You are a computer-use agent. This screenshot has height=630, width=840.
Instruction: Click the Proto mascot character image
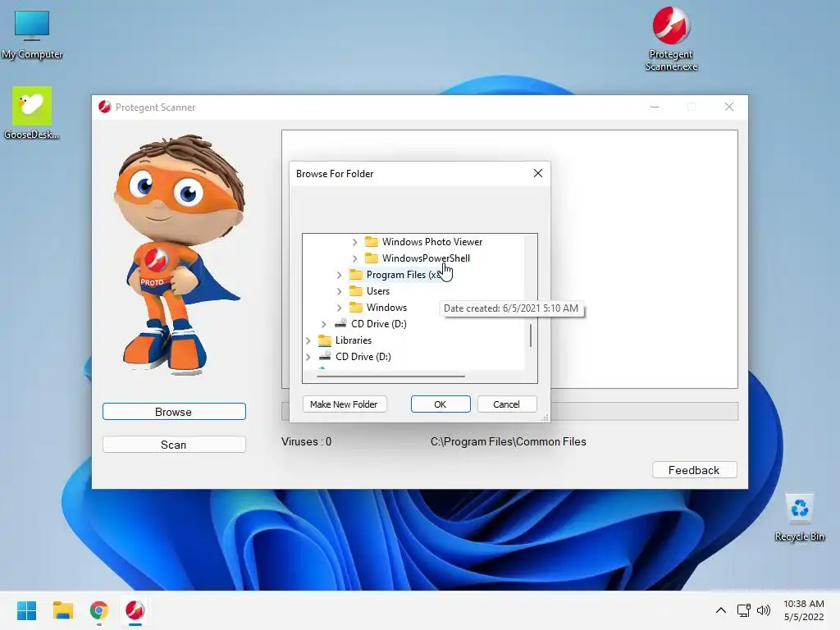(178, 254)
